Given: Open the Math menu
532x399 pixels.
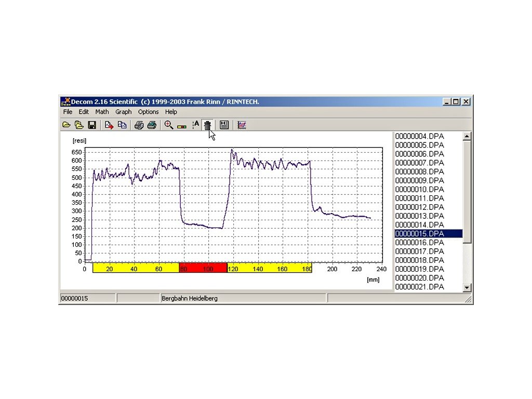Looking at the screenshot, I should tap(102, 112).
